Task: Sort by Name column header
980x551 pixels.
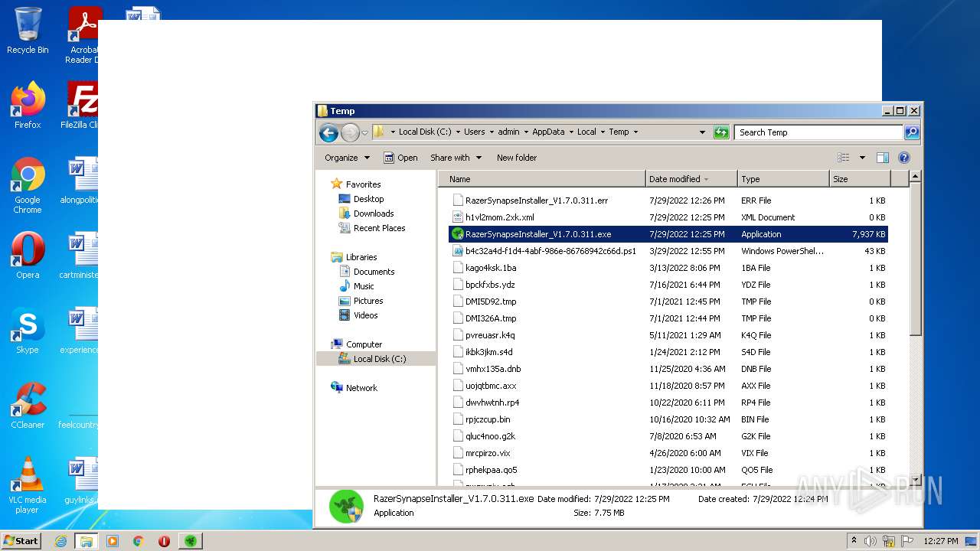Action: [542, 179]
